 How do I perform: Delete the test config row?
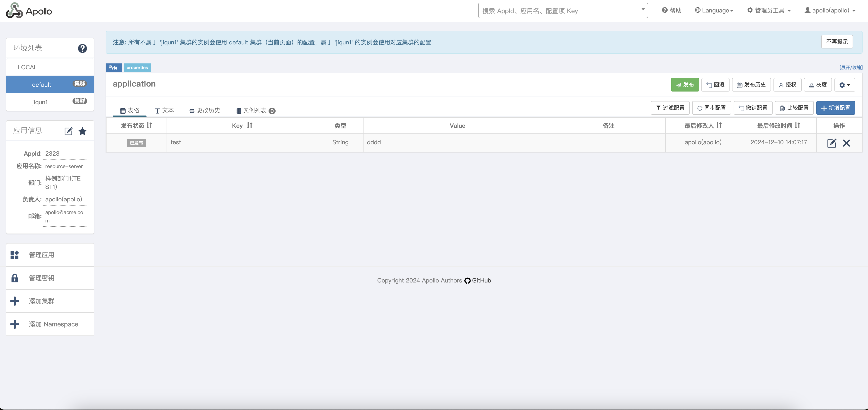click(x=846, y=143)
